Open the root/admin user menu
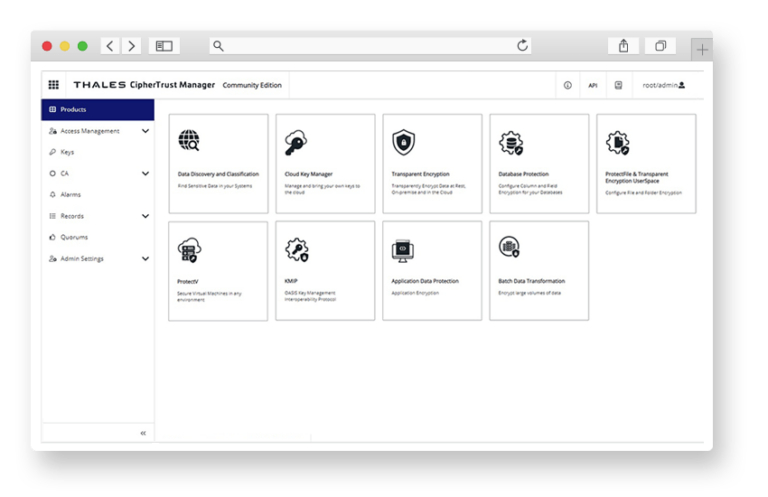Image resolution: width=768 pixels, height=497 pixels. (664, 85)
